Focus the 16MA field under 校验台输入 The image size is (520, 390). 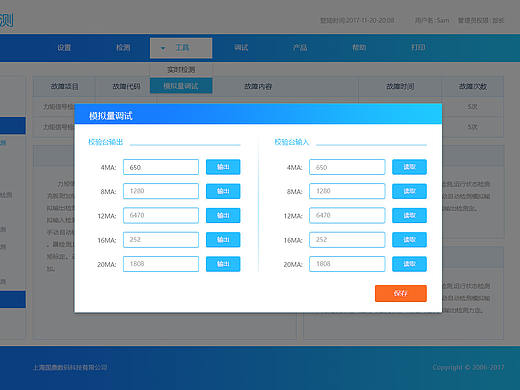coord(347,240)
